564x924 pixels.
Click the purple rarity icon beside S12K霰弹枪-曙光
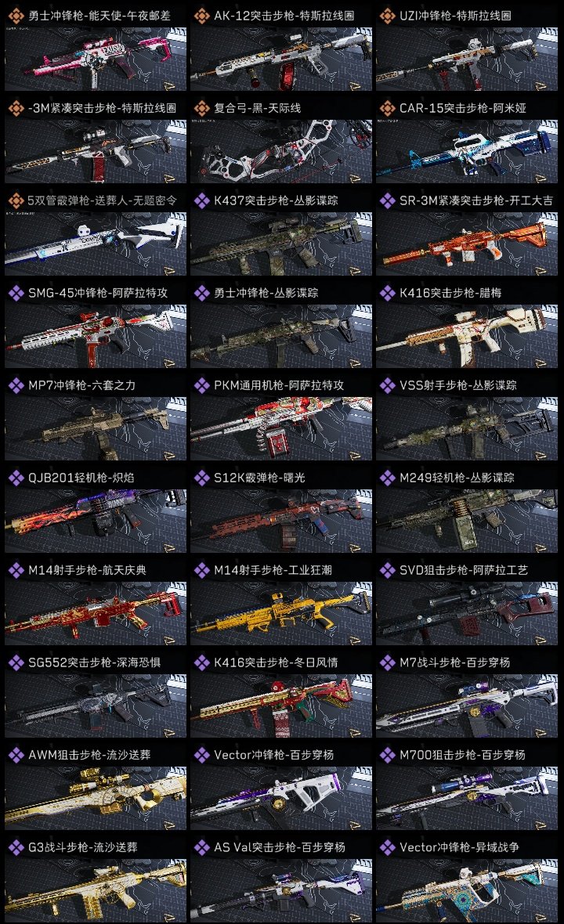pyautogui.click(x=201, y=478)
